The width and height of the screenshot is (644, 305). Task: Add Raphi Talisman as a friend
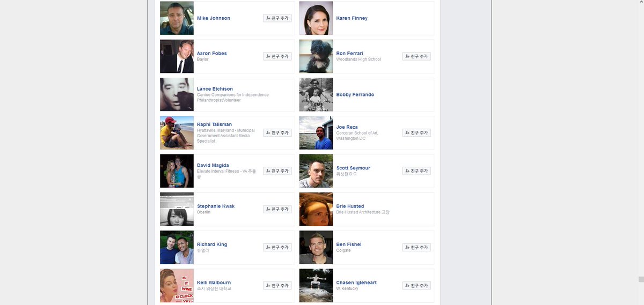[277, 133]
